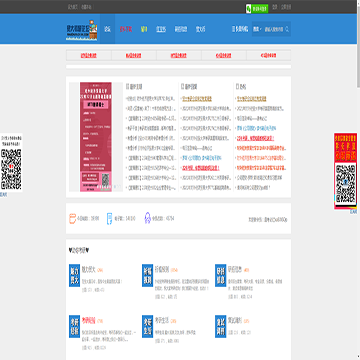Click the first link in dark top-left bar
Screen dimensions: 360x360
click(x=72, y=7)
